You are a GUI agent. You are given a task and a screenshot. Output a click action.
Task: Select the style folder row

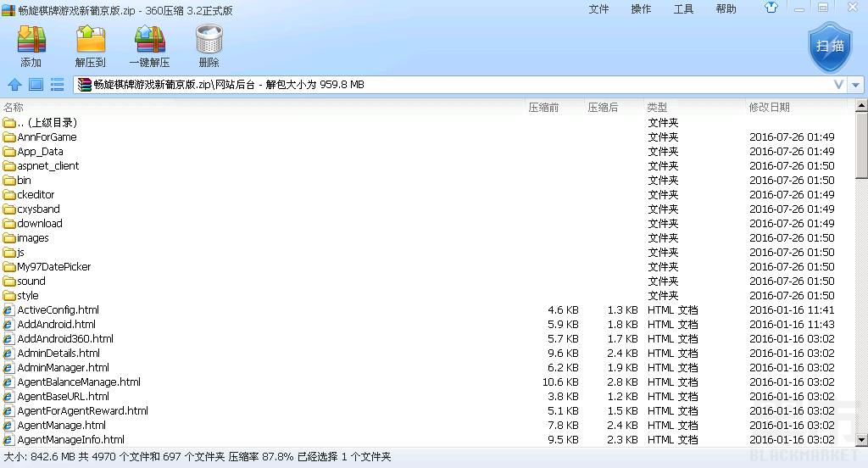coord(427,295)
